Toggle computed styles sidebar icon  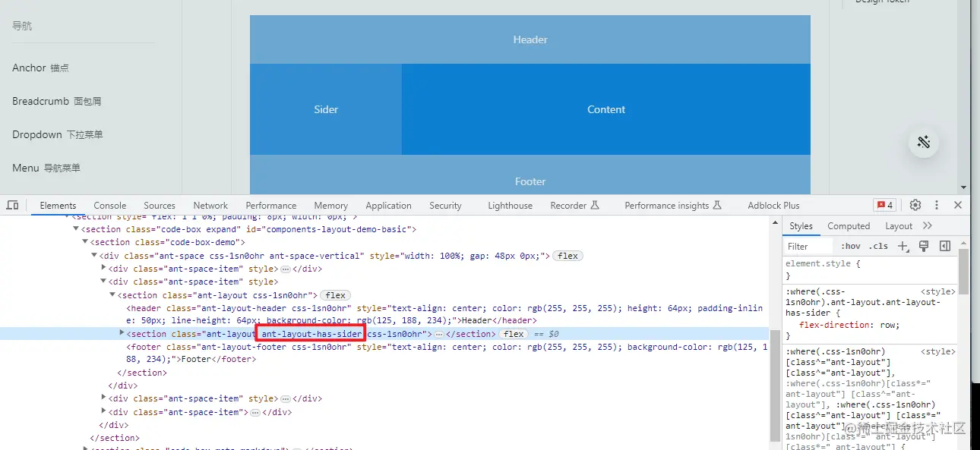[x=945, y=246]
